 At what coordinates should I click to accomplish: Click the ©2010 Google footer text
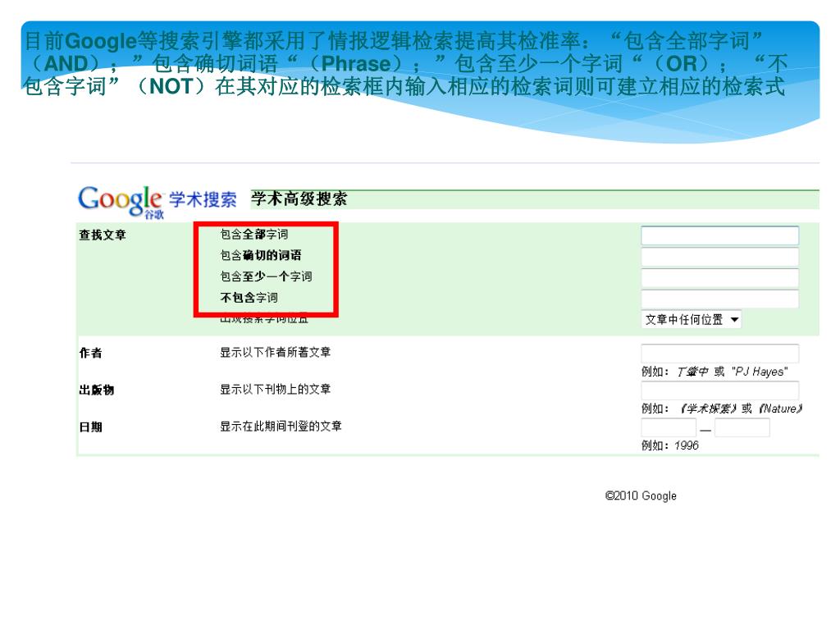tap(641, 495)
